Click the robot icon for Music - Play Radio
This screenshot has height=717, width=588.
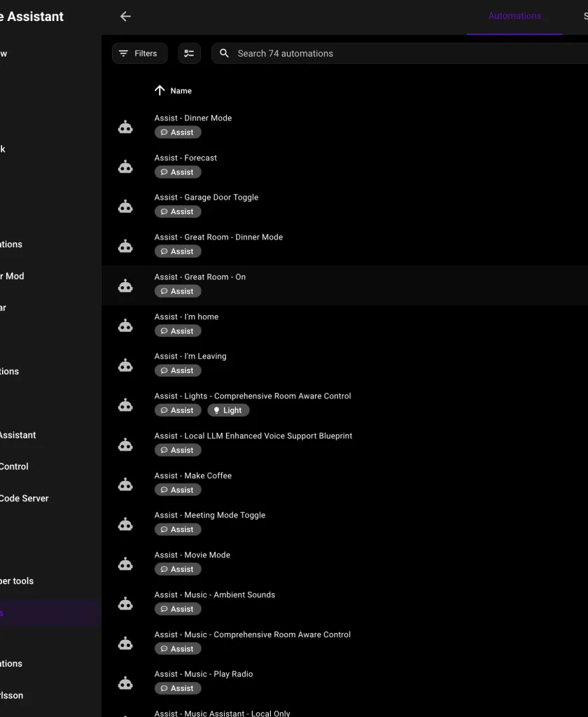pos(125,683)
